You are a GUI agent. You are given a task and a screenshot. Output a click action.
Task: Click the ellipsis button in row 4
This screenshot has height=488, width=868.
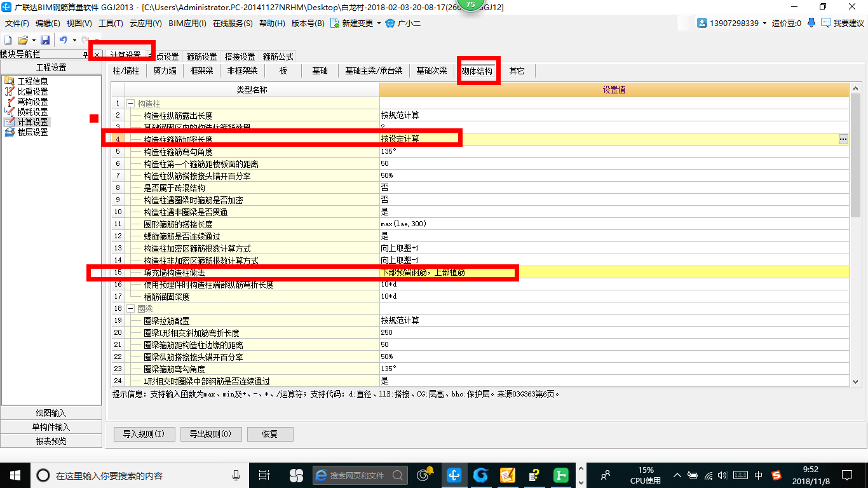click(x=843, y=139)
